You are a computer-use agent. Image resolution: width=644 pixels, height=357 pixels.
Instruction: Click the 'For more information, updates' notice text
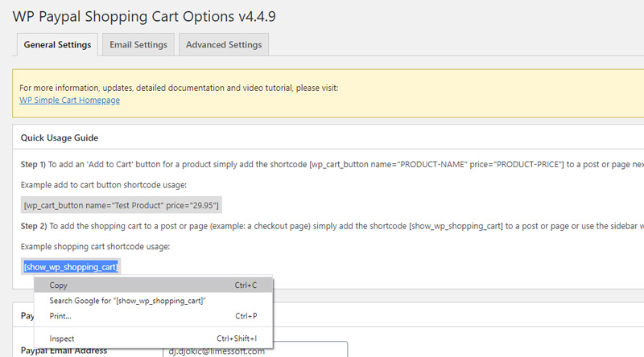pyautogui.click(x=179, y=88)
